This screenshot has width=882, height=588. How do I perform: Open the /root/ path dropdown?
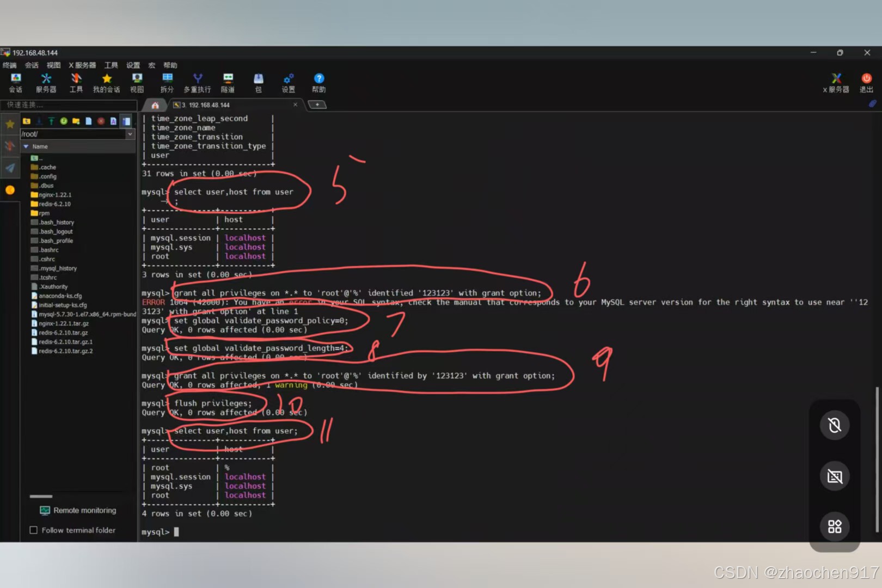(130, 134)
